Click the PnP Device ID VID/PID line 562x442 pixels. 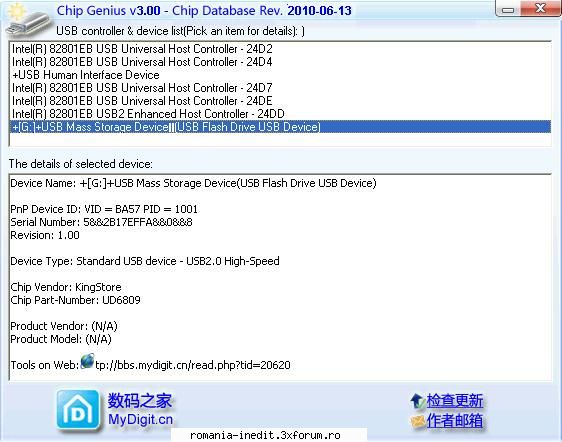pos(104,209)
